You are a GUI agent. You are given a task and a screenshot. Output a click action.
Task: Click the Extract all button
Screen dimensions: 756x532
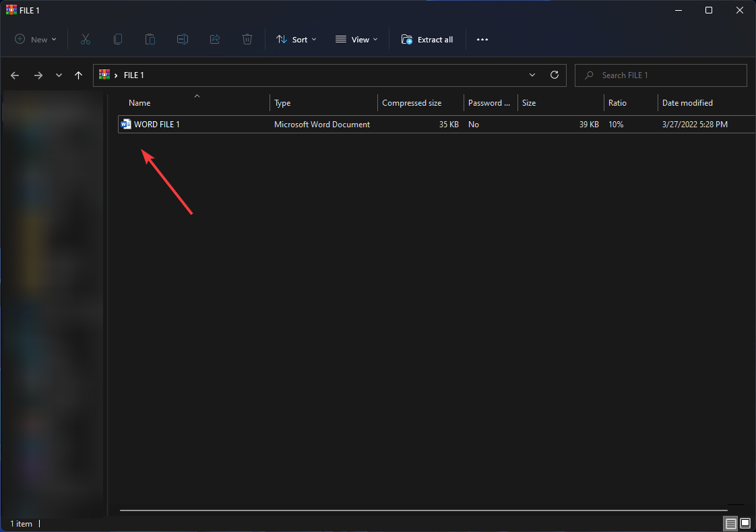[x=427, y=40]
